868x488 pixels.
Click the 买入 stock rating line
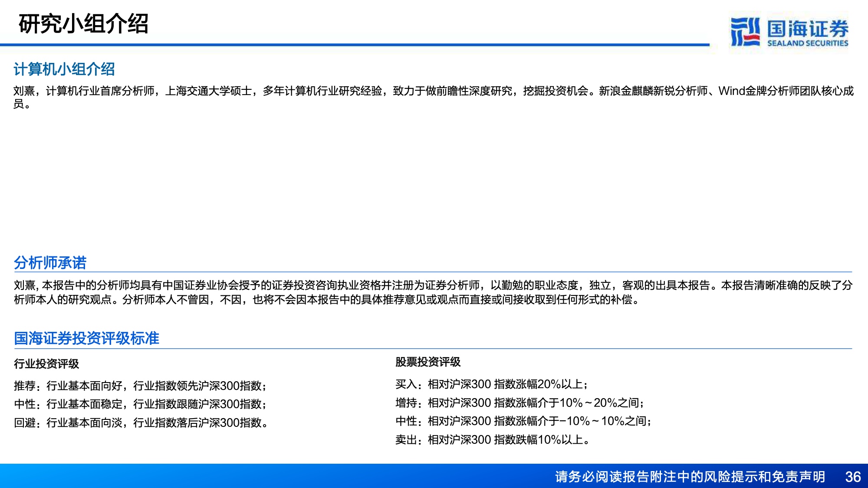pos(492,384)
